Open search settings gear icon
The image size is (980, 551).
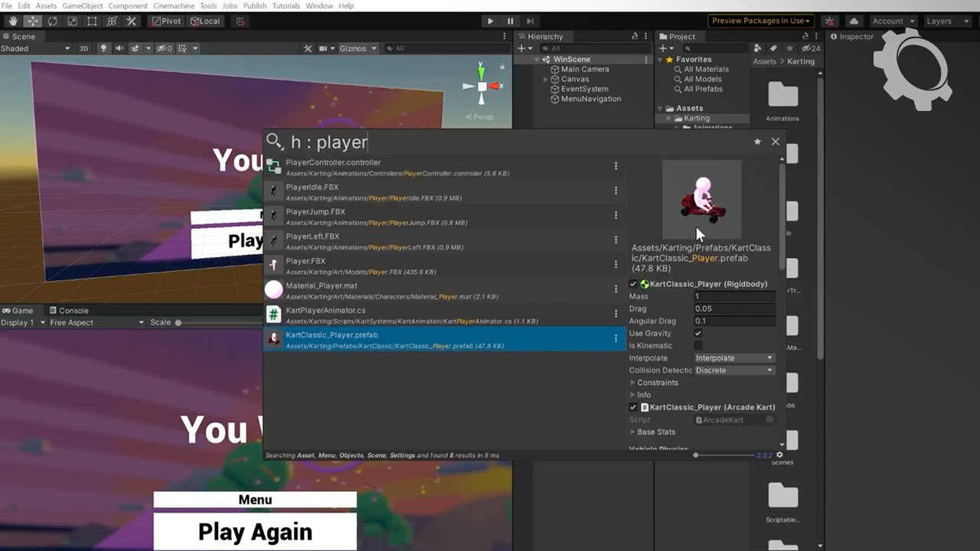tap(779, 455)
